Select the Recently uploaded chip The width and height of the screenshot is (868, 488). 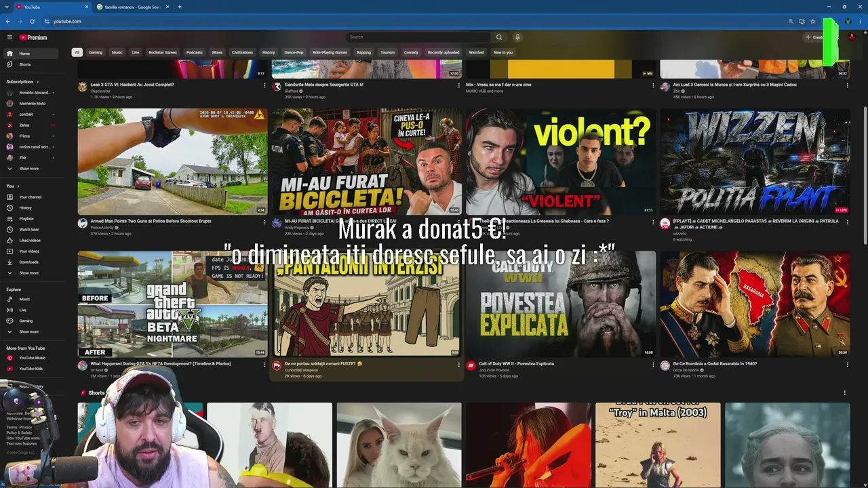point(443,52)
